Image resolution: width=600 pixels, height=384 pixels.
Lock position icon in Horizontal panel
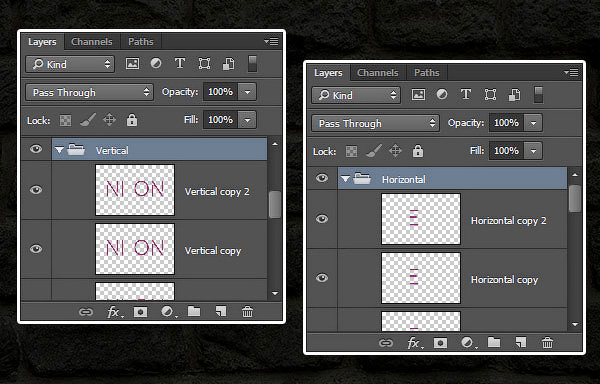pos(395,151)
